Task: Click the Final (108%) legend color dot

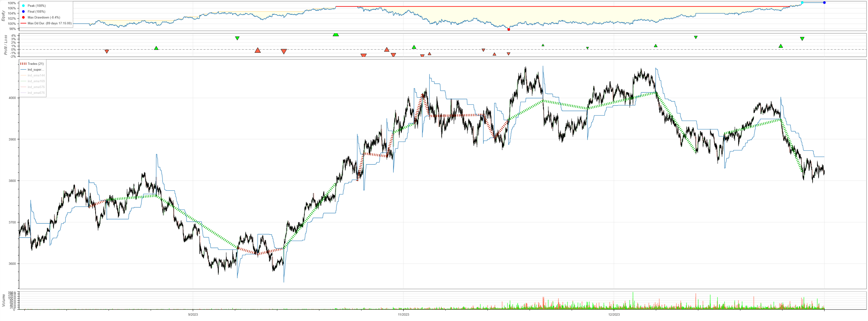Action: [x=23, y=11]
